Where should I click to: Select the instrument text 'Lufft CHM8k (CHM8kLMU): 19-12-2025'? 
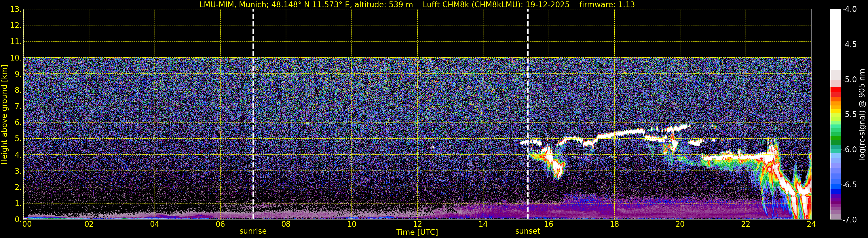click(496, 5)
